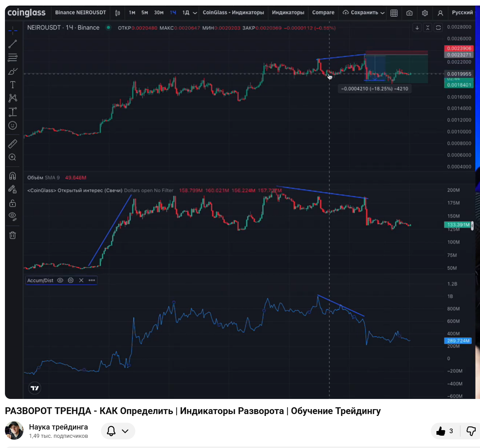Viewport: 480px width, 448px height.
Task: Dislike the video with thumbs down
Action: coord(470,431)
